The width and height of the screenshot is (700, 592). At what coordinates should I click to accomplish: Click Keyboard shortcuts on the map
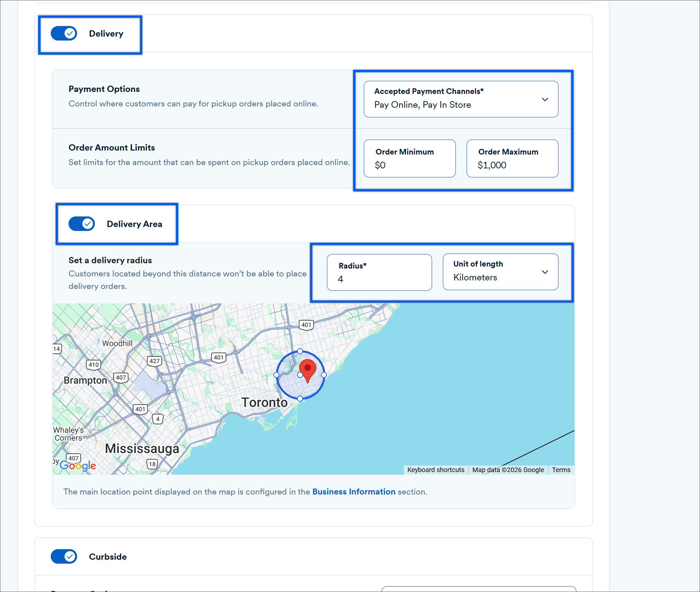point(435,470)
